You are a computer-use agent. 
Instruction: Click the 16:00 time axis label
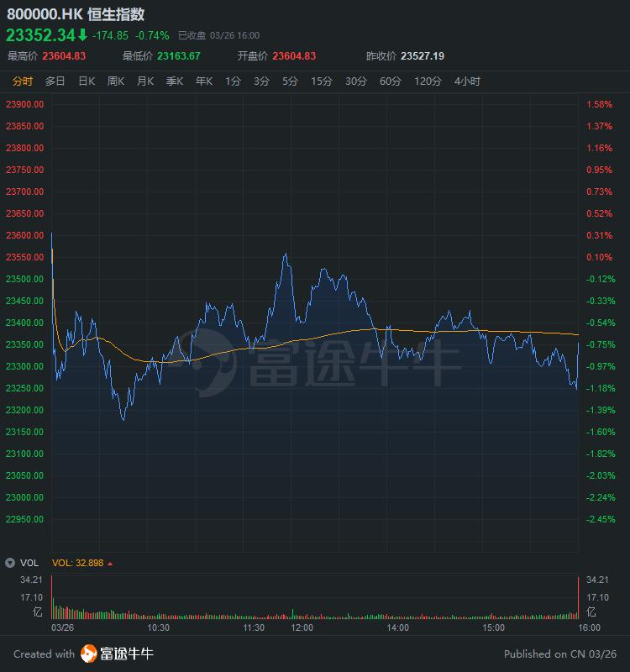coord(590,627)
